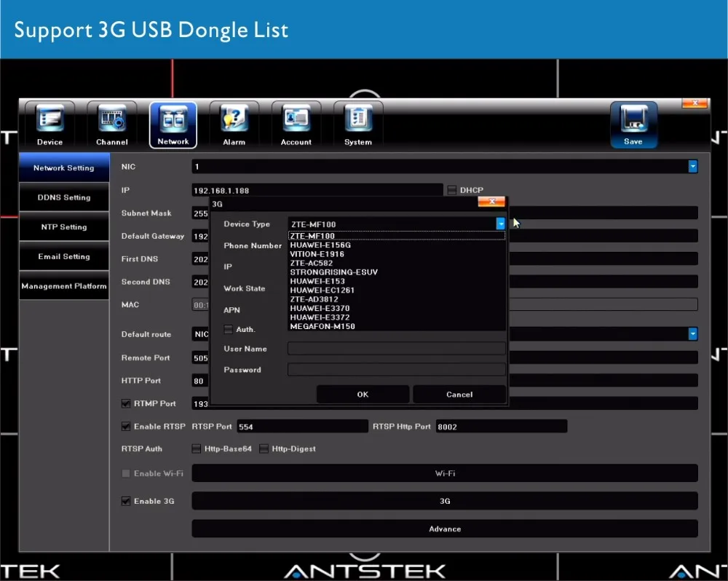Choose HUAWEI-E3370 from the list
This screenshot has height=581, width=728.
397,309
